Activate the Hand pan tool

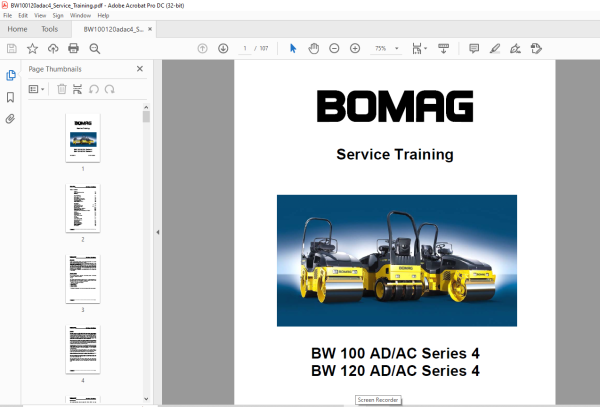coord(314,49)
